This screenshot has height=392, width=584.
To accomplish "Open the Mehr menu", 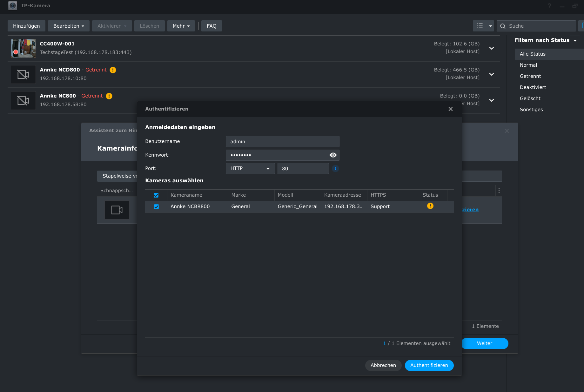I will pyautogui.click(x=181, y=26).
